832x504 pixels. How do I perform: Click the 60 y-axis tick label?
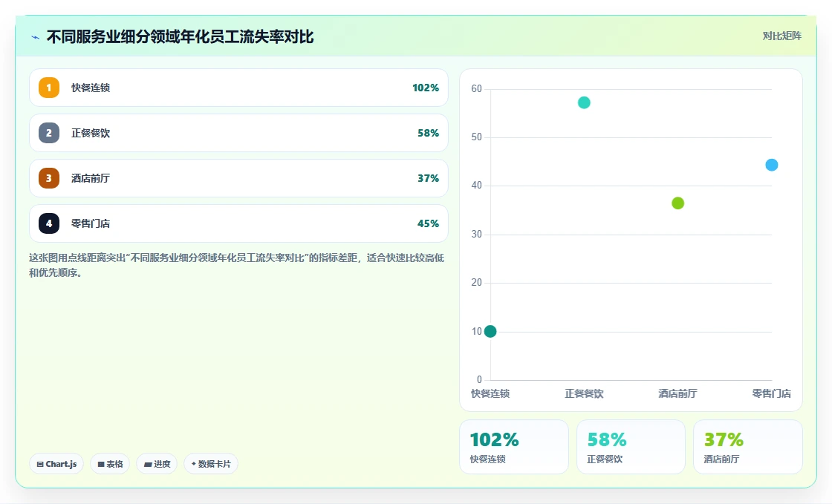476,88
